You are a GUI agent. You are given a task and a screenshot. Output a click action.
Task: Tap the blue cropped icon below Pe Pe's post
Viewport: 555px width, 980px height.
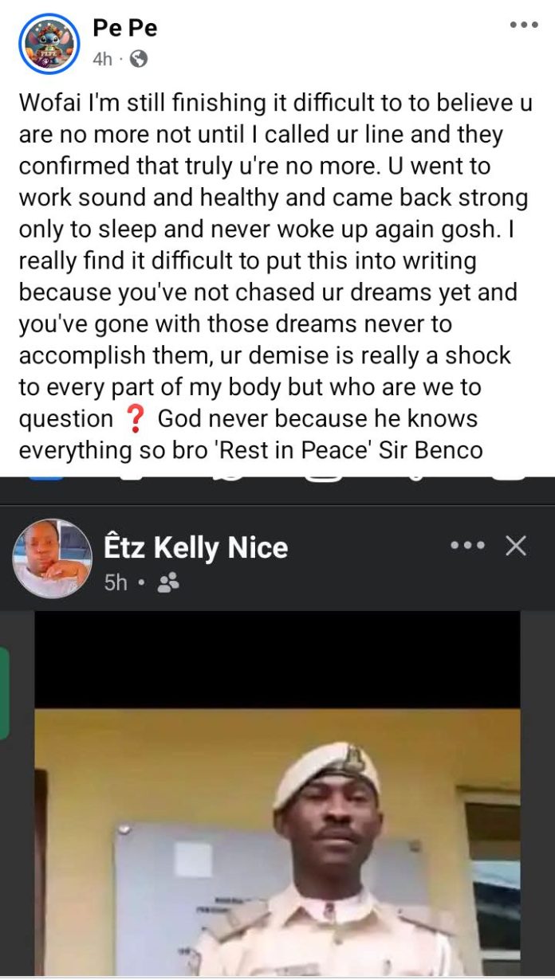[x=48, y=477]
